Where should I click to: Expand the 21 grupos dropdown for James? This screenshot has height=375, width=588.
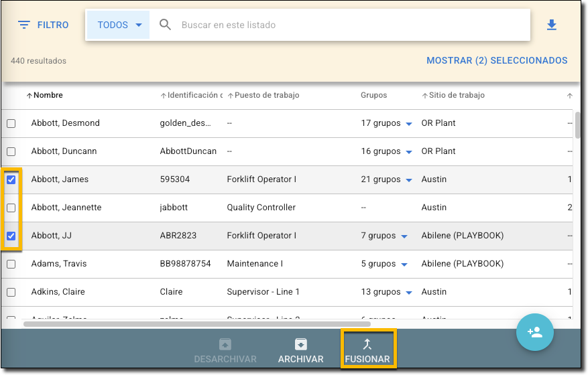tap(408, 180)
